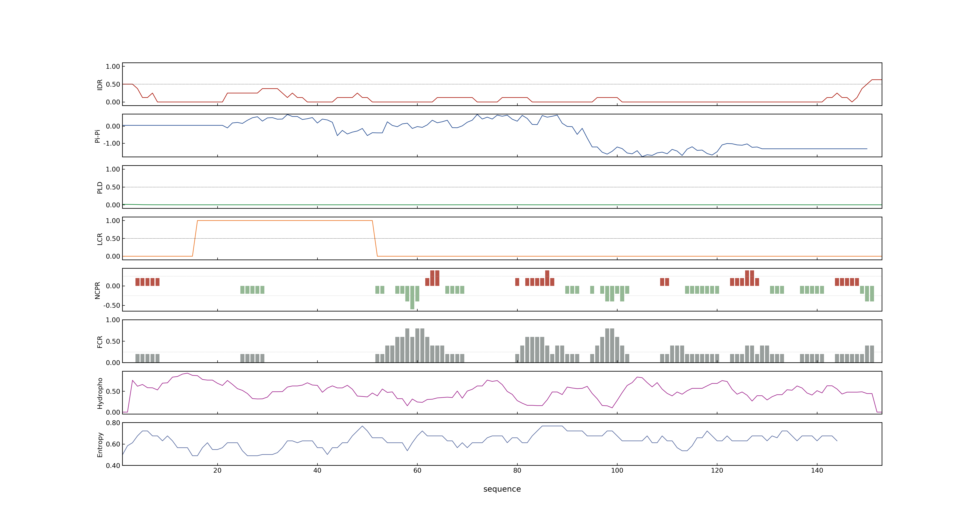The height and width of the screenshot is (523, 980).
Task: Click the 0.50 tick on PLD axis
Action: [113, 187]
